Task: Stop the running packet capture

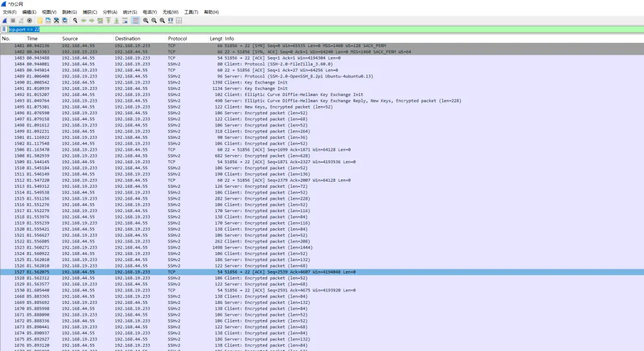Action: coord(13,20)
